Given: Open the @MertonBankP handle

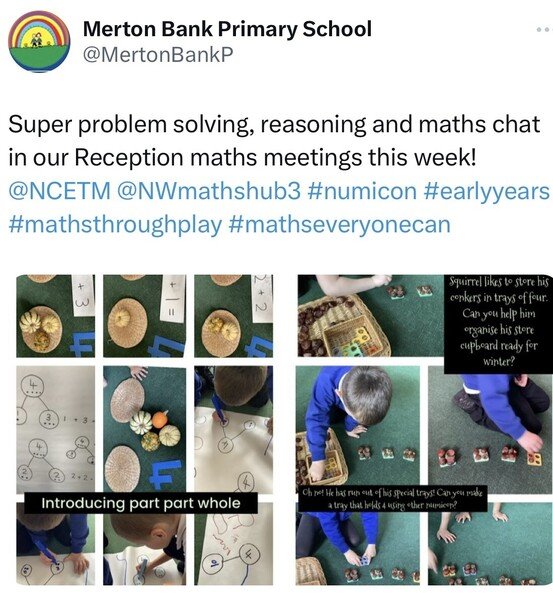Looking at the screenshot, I should click(x=158, y=54).
